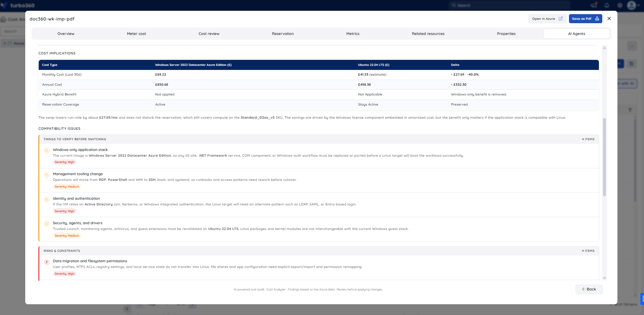Click the Windows Server 2022 Datacenter column header

pyautogui.click(x=193, y=65)
